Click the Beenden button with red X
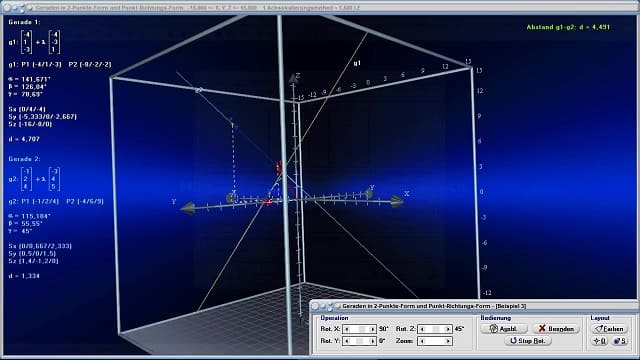The height and width of the screenshot is (360, 640). click(x=556, y=329)
